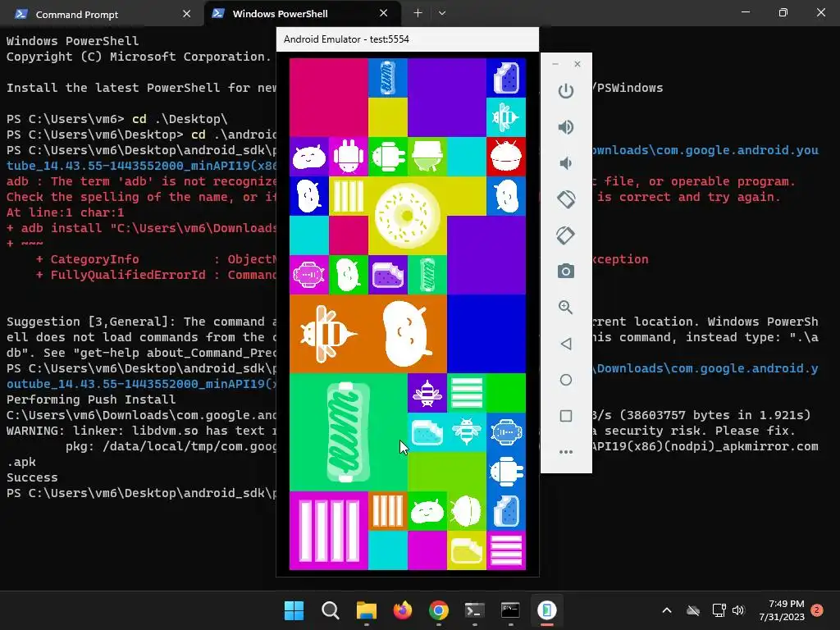Tap the large pink tile at top left
The height and width of the screenshot is (630, 840).
tap(328, 97)
